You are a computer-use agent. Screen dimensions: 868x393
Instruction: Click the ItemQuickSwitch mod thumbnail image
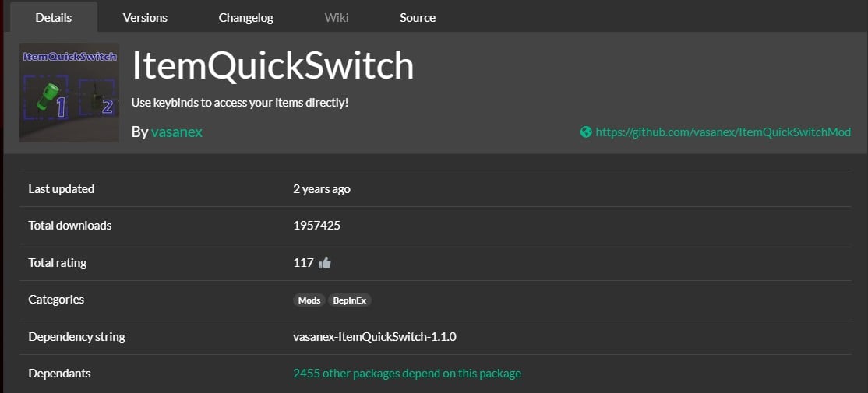point(69,93)
